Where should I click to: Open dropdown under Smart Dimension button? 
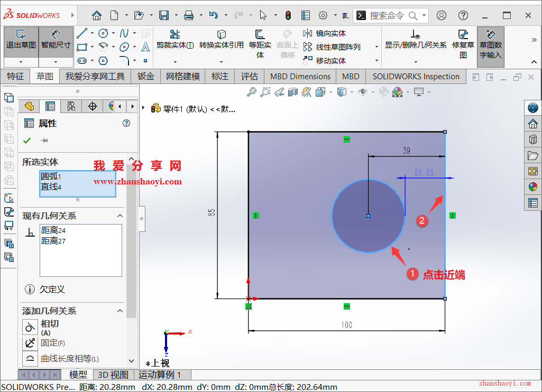56,62
